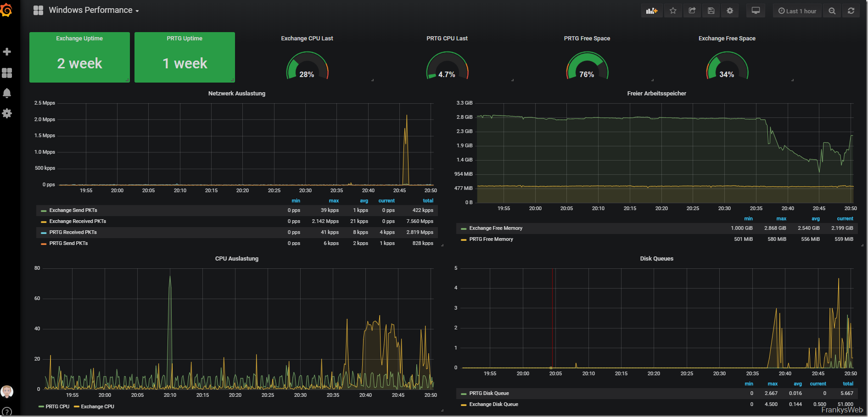Toggle PRTG Received PKTs series
This screenshot has width=868, height=417.
coord(73,232)
